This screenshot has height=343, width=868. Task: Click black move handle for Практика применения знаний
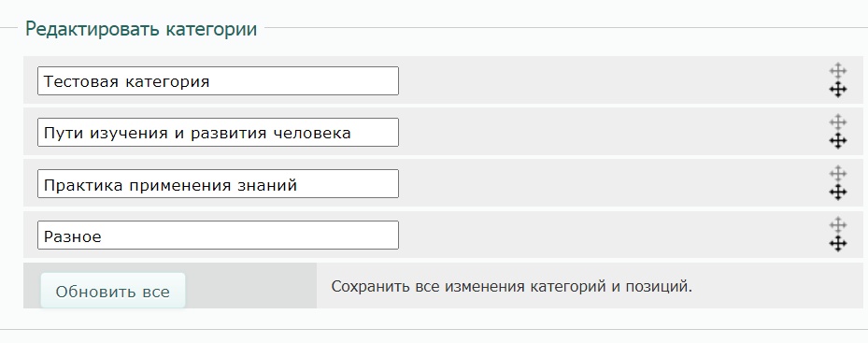pos(838,193)
